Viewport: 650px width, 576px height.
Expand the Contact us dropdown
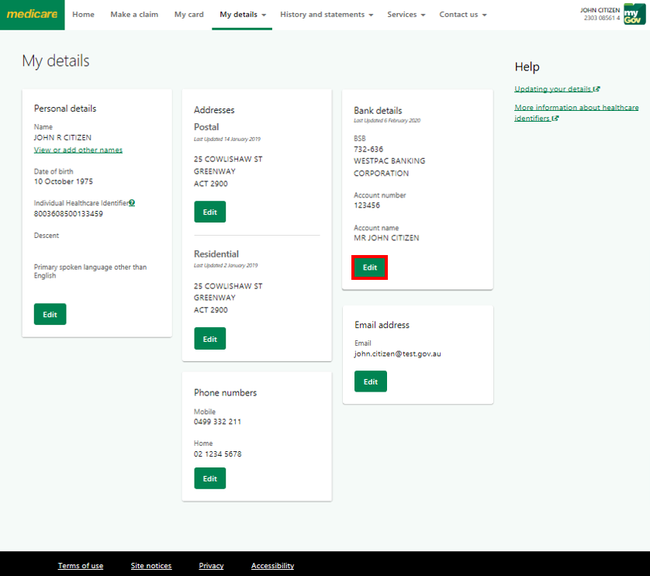[463, 15]
